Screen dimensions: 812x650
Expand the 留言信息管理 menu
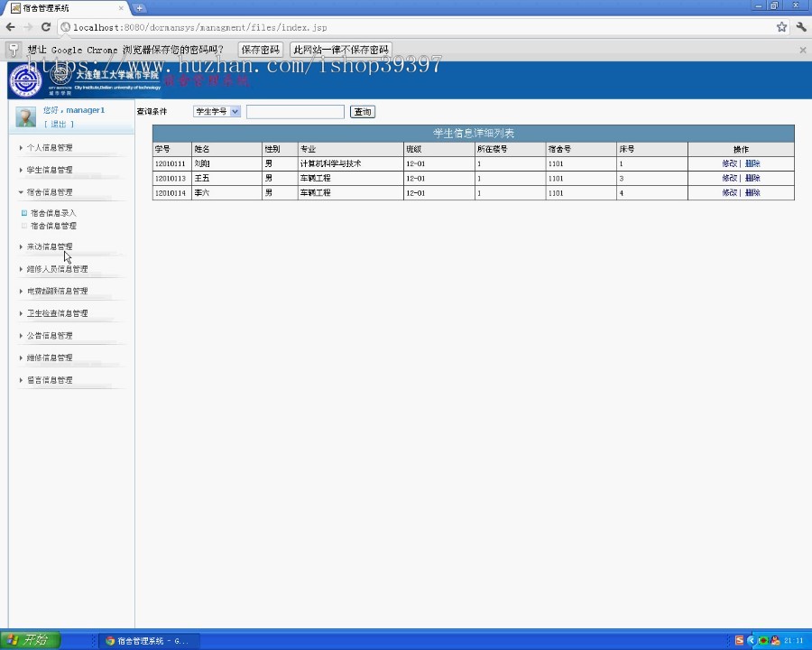point(50,380)
